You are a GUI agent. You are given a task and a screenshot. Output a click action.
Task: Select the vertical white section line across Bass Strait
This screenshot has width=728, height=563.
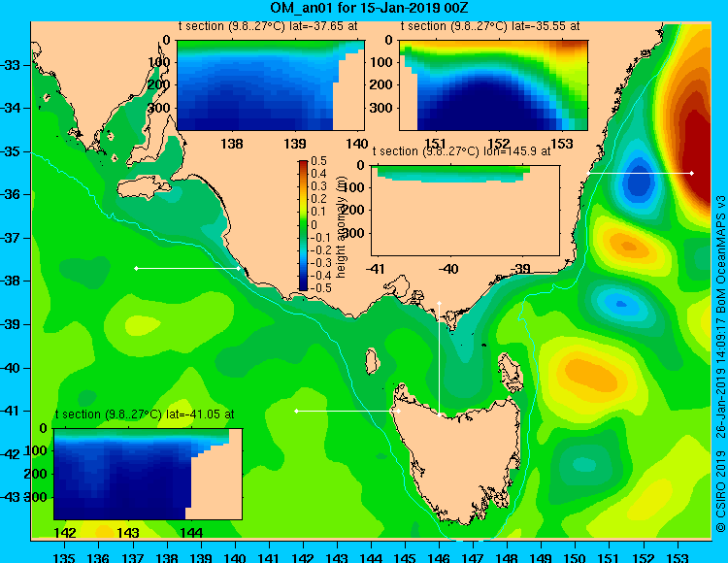pyautogui.click(x=439, y=359)
